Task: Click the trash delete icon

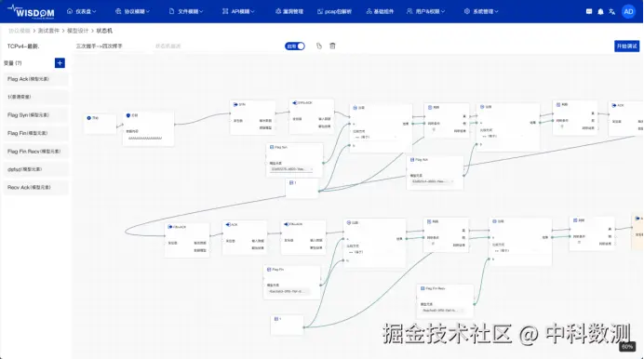Action: [332, 46]
